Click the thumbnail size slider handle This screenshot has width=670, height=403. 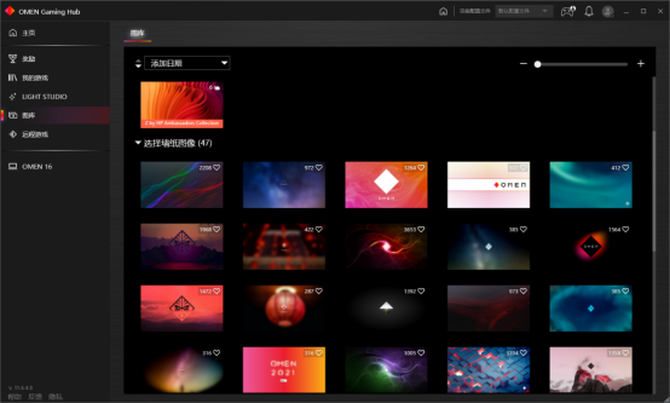pos(538,64)
